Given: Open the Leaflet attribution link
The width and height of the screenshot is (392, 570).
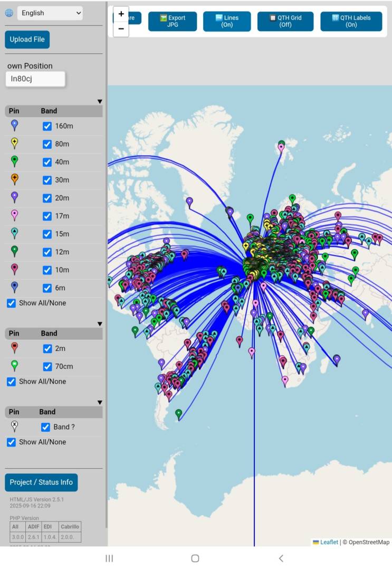Looking at the screenshot, I should pyautogui.click(x=329, y=542).
